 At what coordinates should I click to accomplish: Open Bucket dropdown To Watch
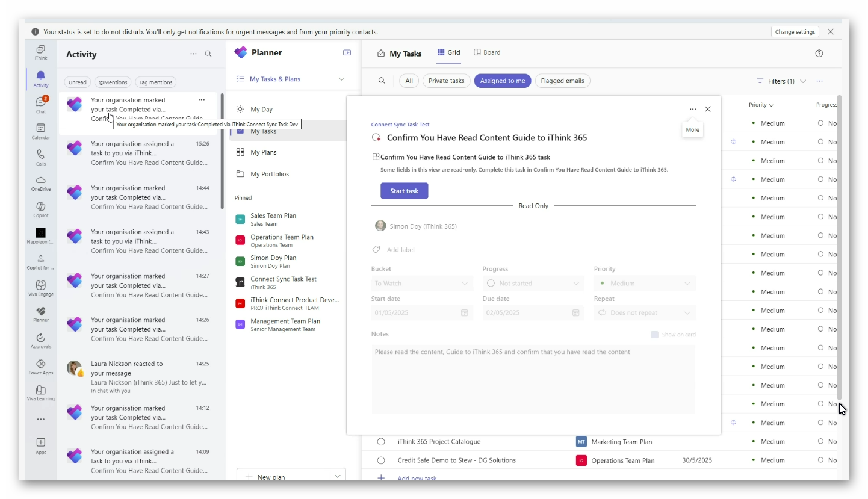click(x=422, y=284)
